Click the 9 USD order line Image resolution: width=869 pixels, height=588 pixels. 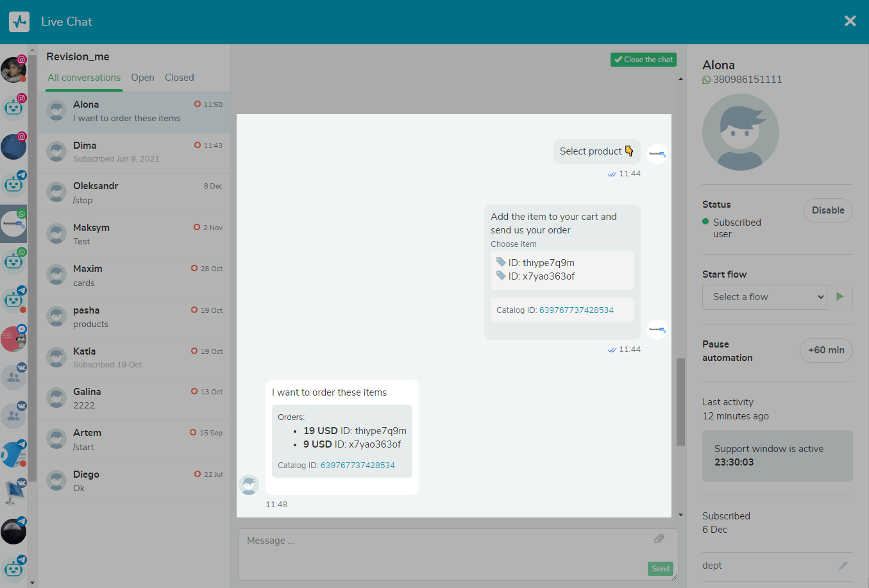click(352, 444)
